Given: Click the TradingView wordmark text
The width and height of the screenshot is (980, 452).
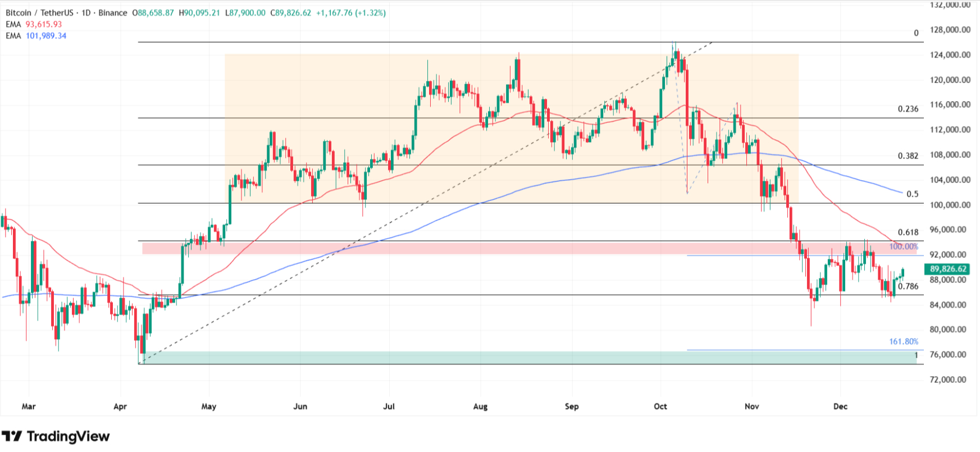Looking at the screenshot, I should [68, 436].
